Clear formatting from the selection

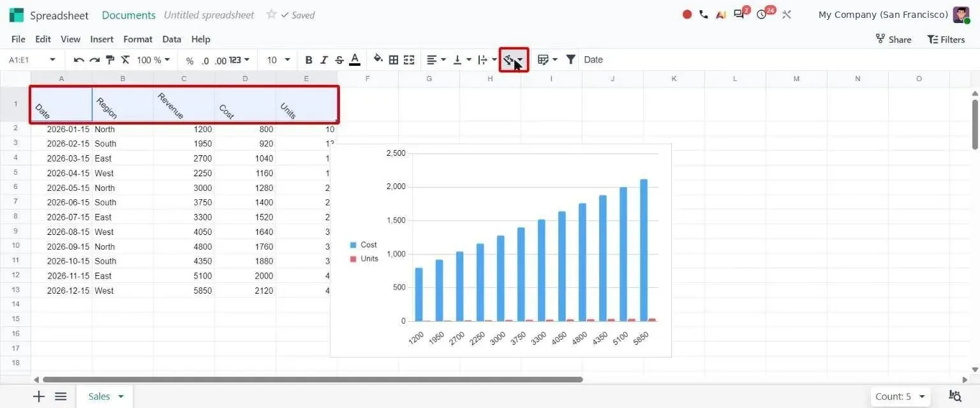pyautogui.click(x=125, y=60)
